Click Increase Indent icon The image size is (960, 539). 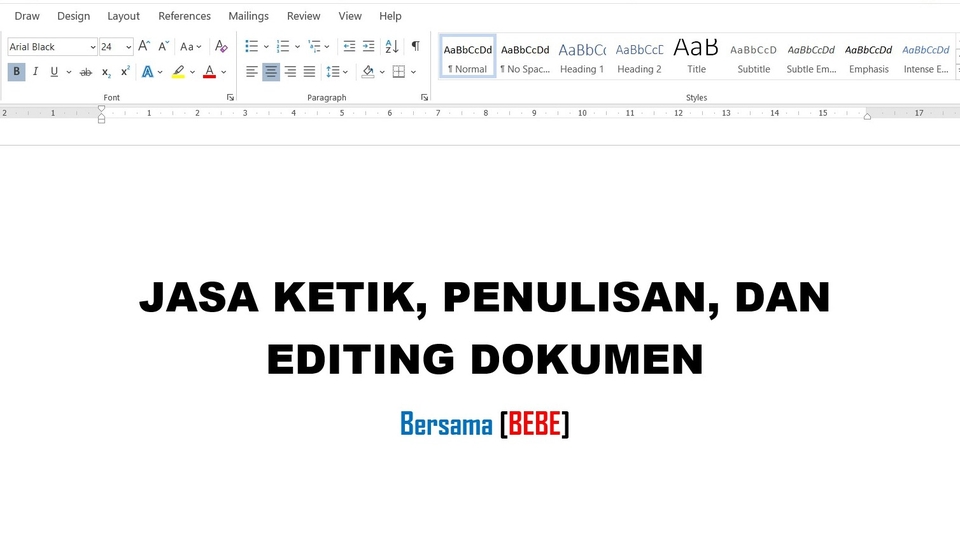[369, 46]
